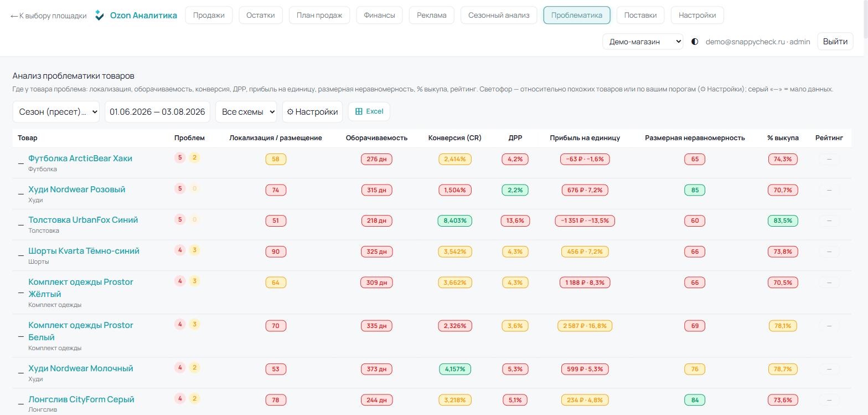The image size is (868, 415).
Task: Expand the Комплект одежды Prostor Белый row
Action: [x=22, y=336]
